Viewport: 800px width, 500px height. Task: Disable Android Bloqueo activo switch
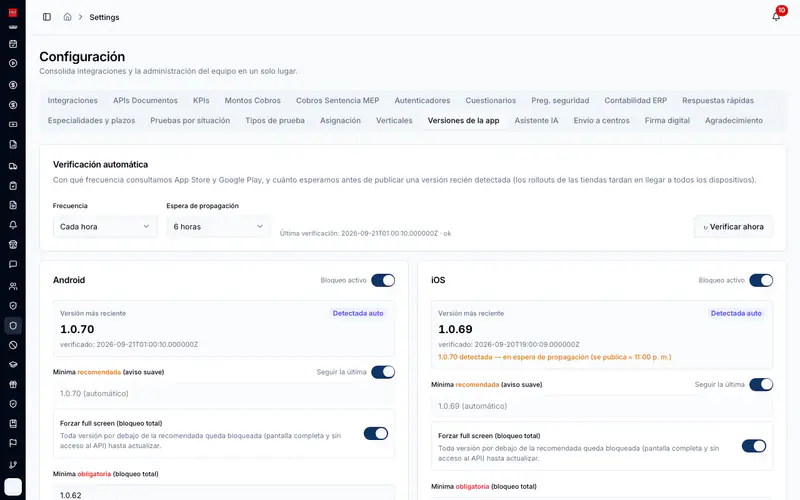(x=383, y=280)
